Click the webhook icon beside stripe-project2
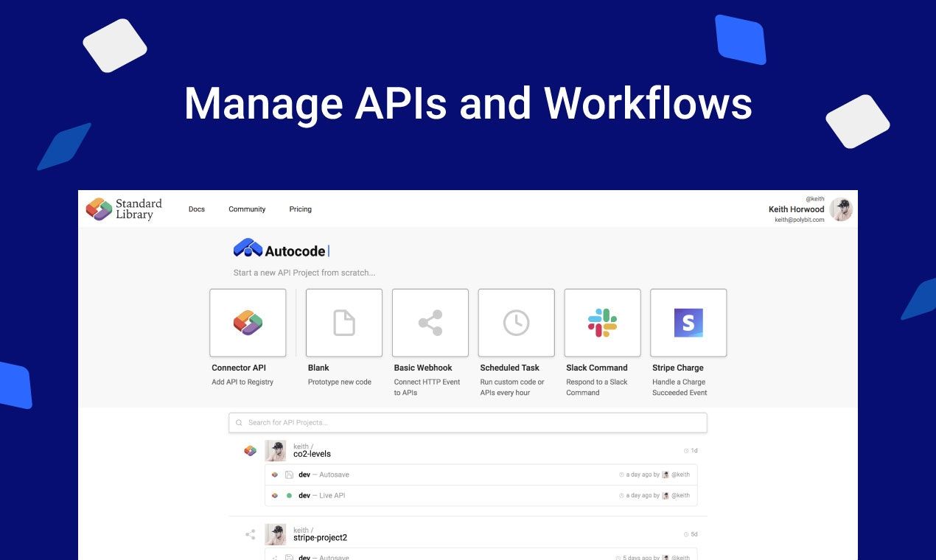The image size is (936, 560). (x=250, y=533)
